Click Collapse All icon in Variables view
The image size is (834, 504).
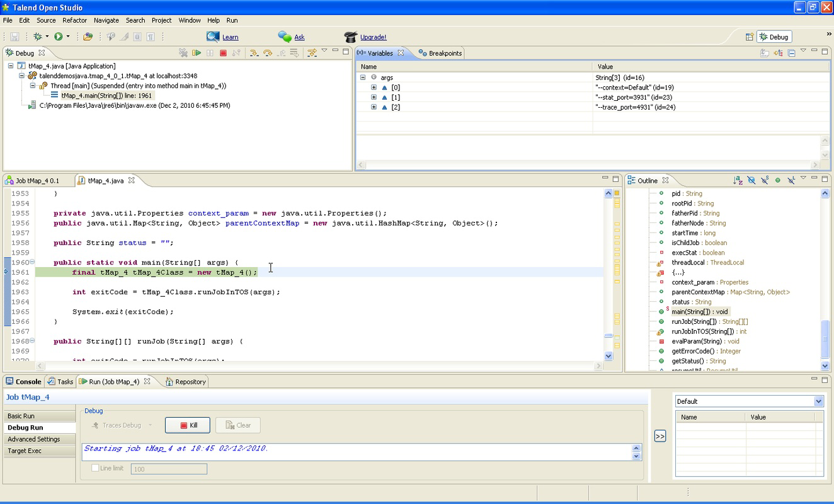791,53
